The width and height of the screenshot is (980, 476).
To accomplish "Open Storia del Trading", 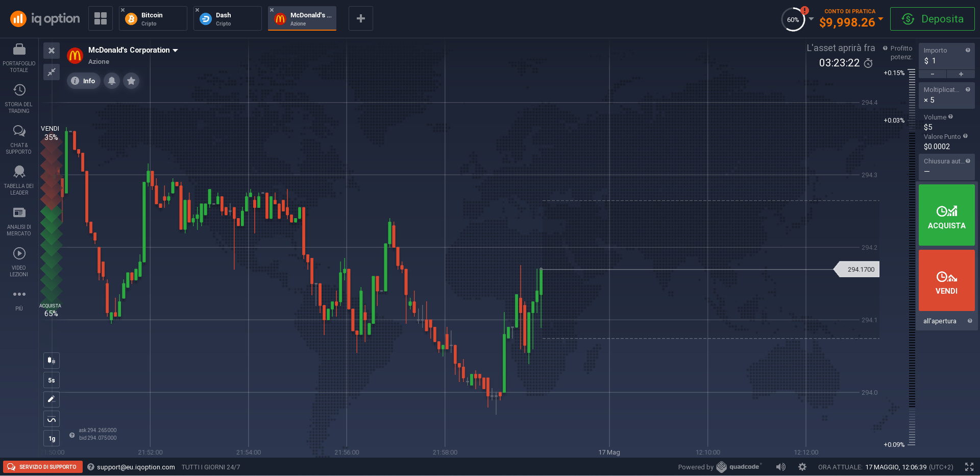I will [19, 99].
